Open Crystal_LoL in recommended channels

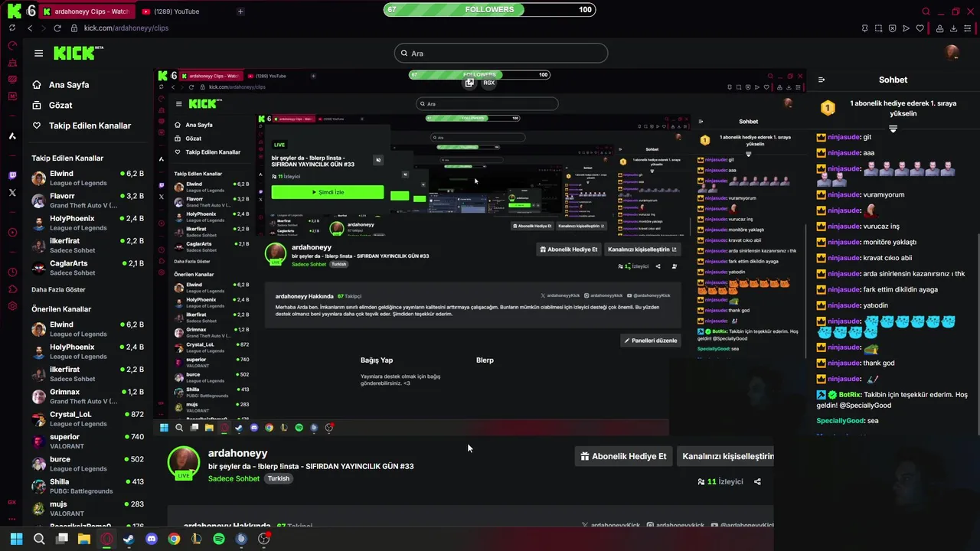coord(87,419)
